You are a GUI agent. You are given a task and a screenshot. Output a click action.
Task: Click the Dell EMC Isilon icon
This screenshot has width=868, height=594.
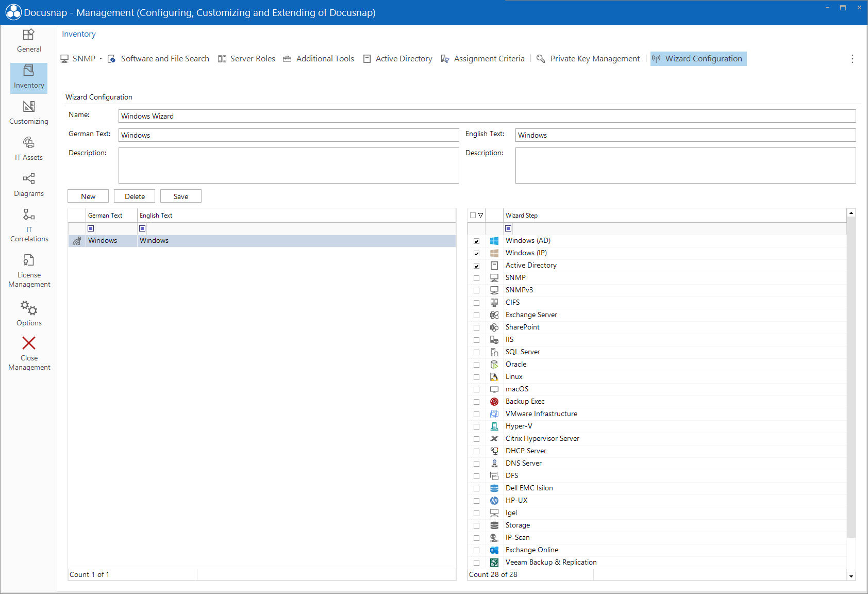coord(494,488)
